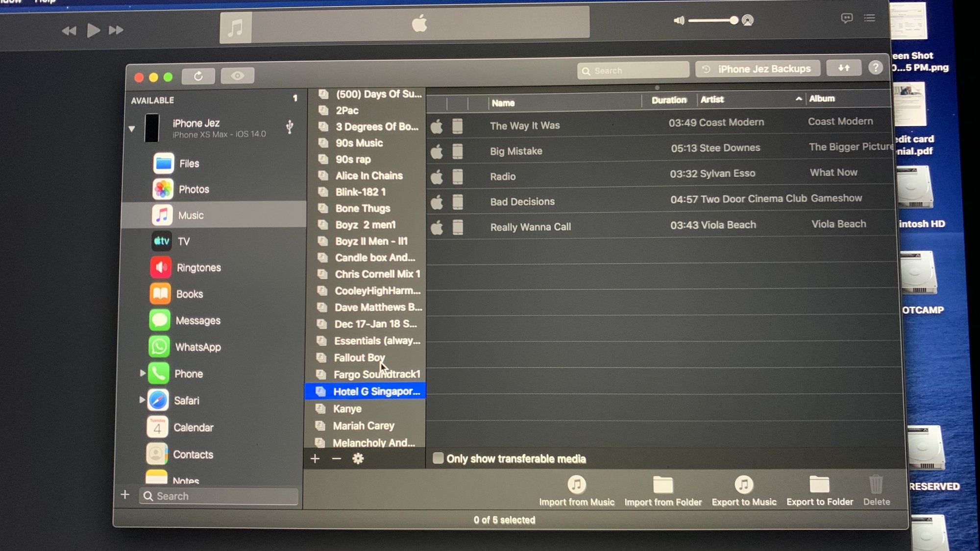Collapse the iPhone Jez device tree
Viewport: 980px width, 551px height.
click(x=132, y=129)
